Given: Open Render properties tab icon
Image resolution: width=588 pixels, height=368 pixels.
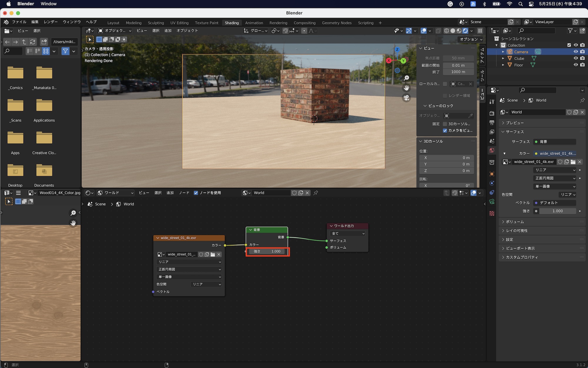Looking at the screenshot, I should point(492,113).
